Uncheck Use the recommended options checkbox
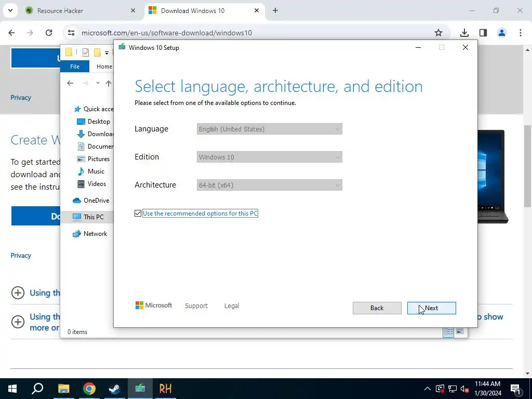532x399 pixels. coord(138,214)
